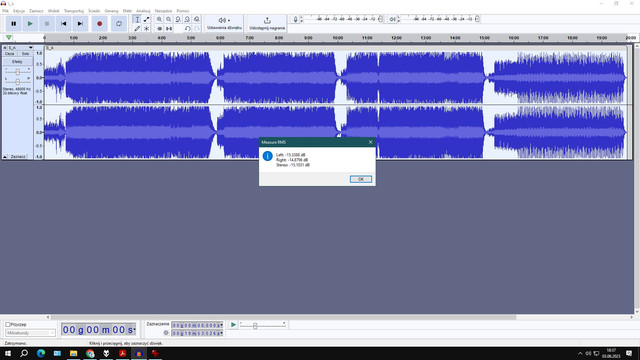Open the Ścieżki menu
Image resolution: width=640 pixels, height=360 pixels.
(x=94, y=11)
